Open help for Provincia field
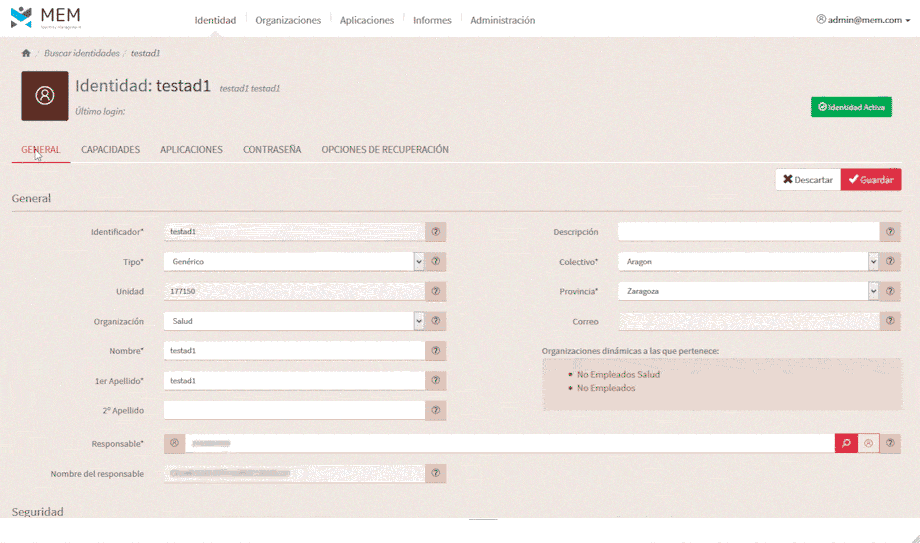This screenshot has width=920, height=543. 890,291
